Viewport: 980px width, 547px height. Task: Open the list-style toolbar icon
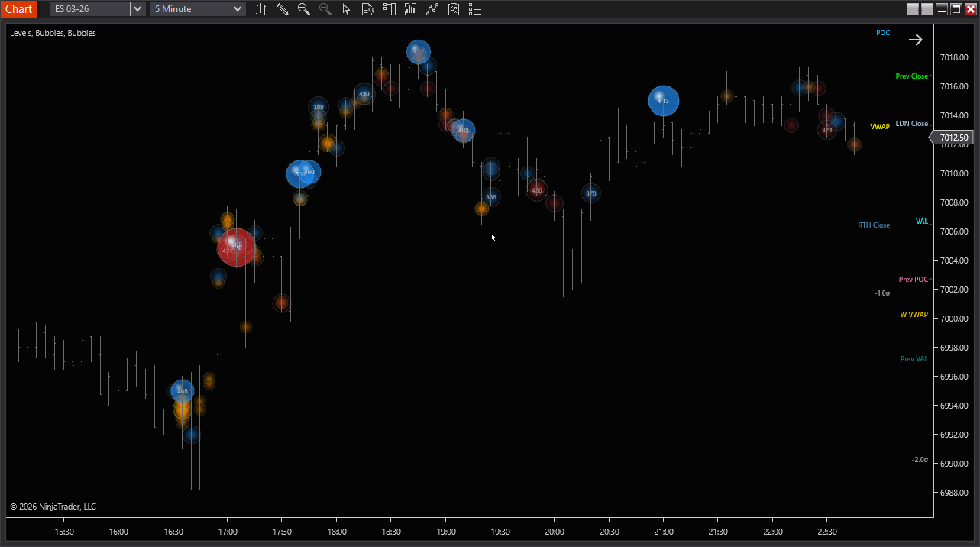(475, 9)
